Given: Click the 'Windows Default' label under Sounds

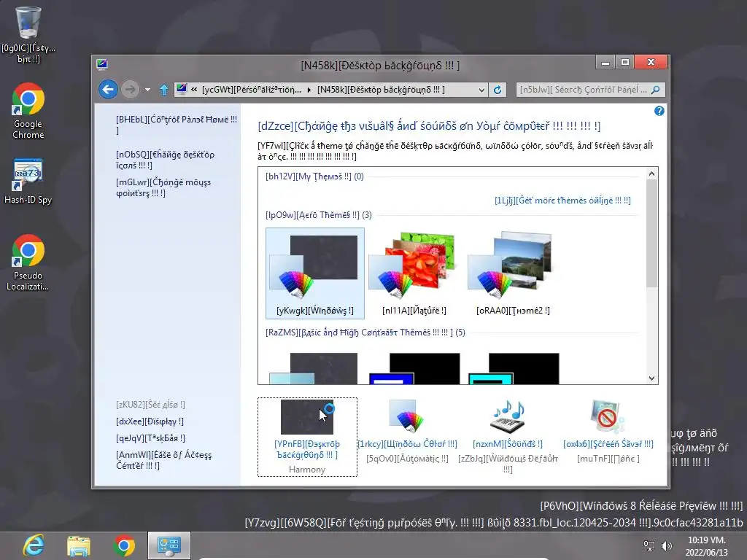Looking at the screenshot, I should pos(508,464).
